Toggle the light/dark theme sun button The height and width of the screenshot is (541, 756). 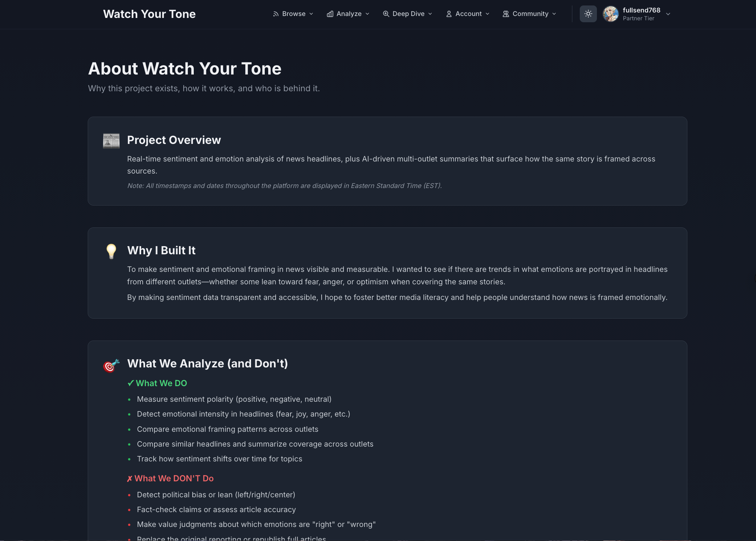(588, 14)
